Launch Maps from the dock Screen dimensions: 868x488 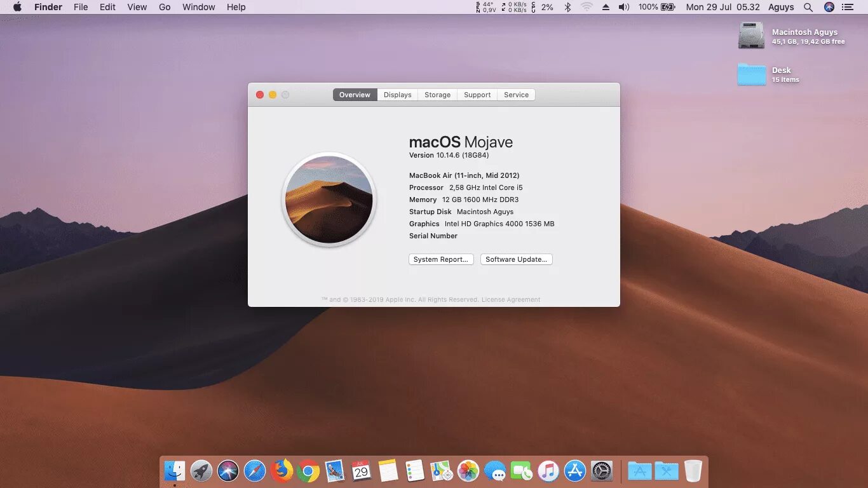click(x=442, y=471)
